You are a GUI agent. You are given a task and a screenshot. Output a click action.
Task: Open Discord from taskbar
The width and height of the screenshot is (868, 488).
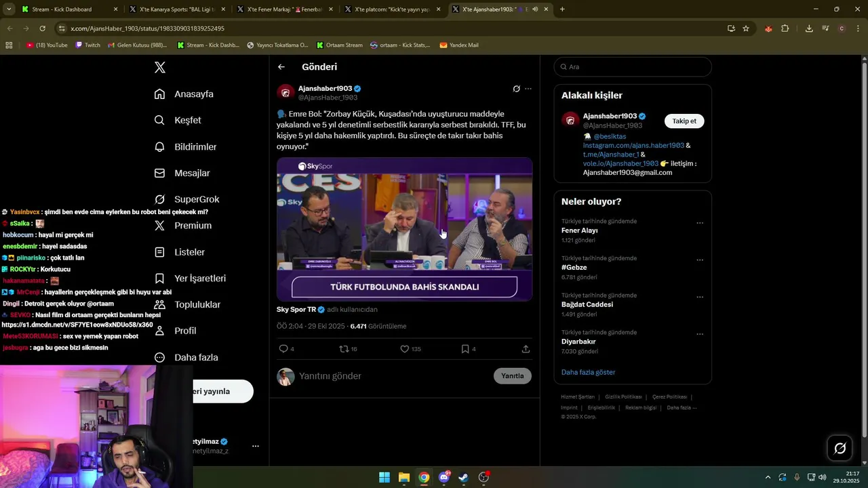[x=444, y=477]
